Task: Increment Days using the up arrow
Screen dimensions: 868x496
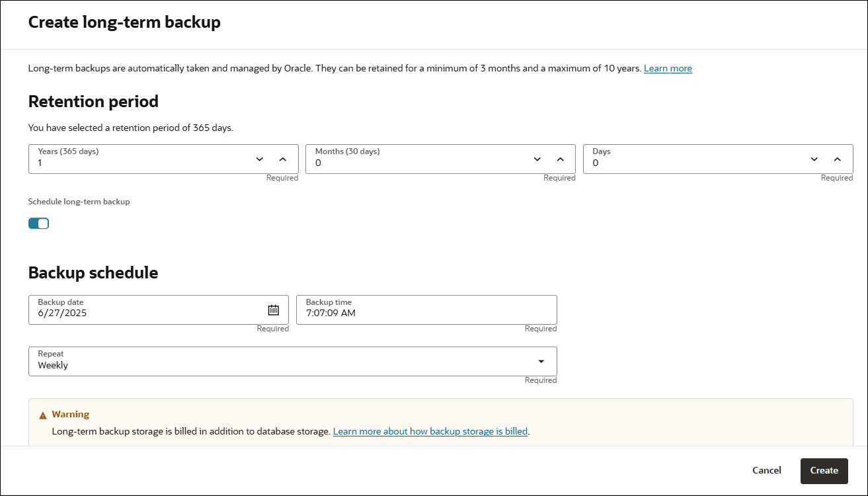Action: (837, 159)
